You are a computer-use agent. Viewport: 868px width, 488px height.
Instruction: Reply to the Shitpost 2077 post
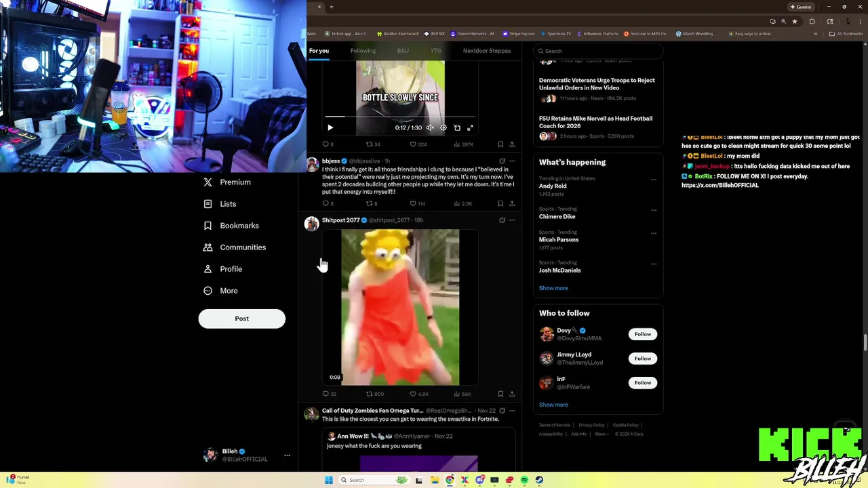click(x=329, y=394)
